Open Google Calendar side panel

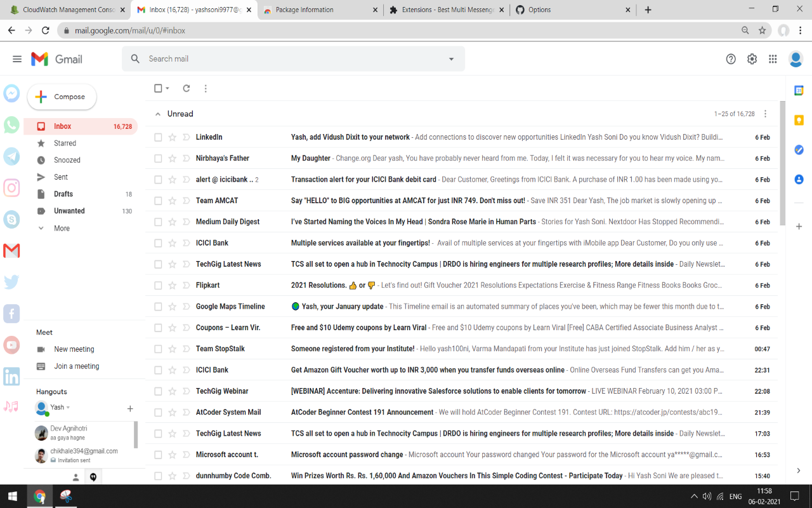click(799, 91)
